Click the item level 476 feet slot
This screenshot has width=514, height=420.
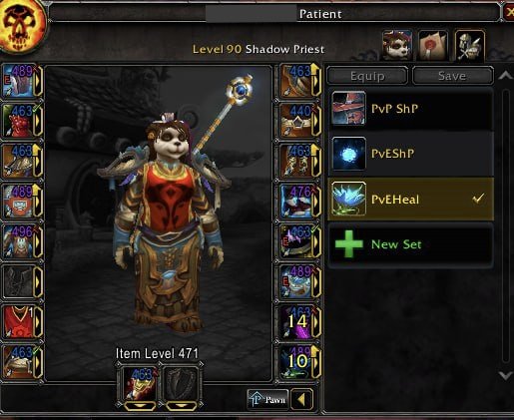[x=295, y=202]
